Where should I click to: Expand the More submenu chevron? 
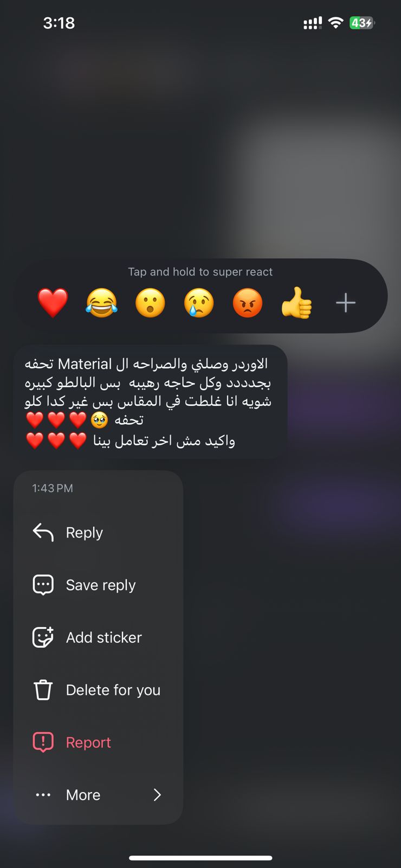(157, 795)
